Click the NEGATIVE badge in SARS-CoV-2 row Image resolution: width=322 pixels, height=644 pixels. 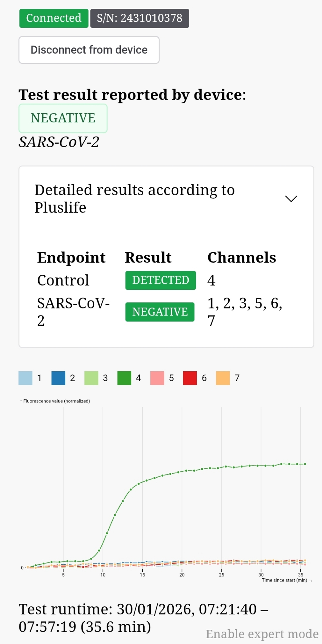(160, 312)
